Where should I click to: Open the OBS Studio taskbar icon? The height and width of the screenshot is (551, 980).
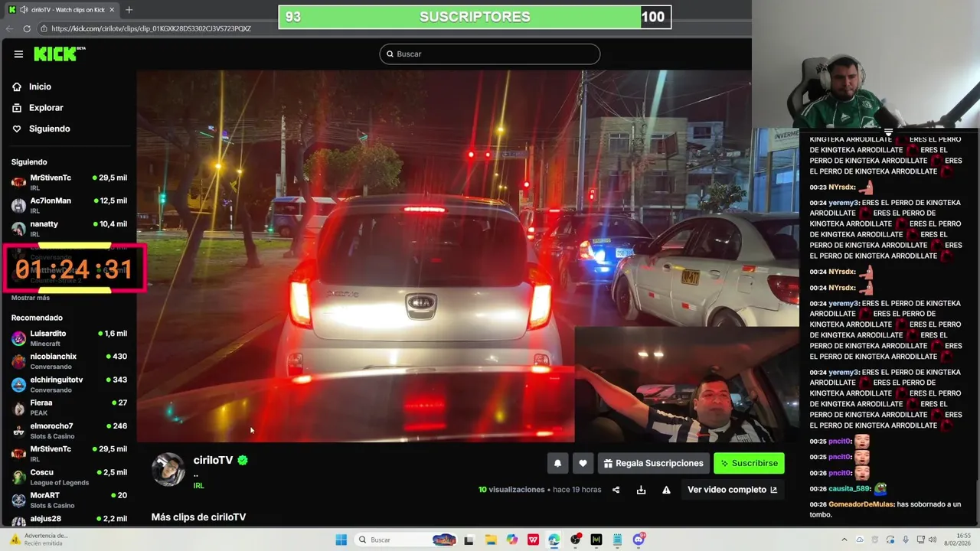575,540
